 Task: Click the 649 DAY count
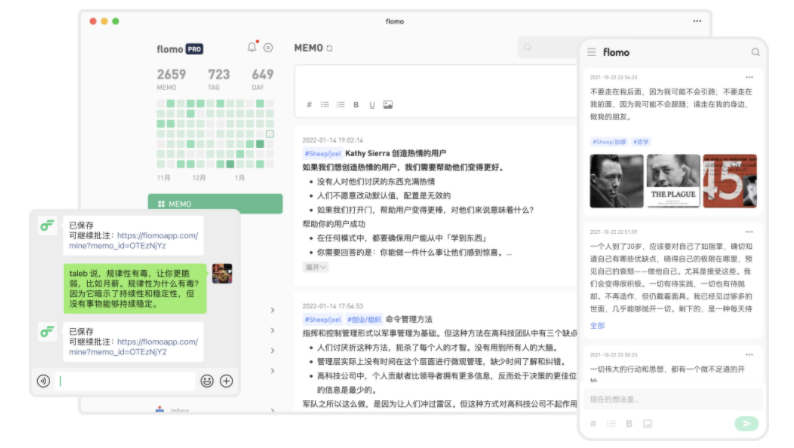pos(262,79)
